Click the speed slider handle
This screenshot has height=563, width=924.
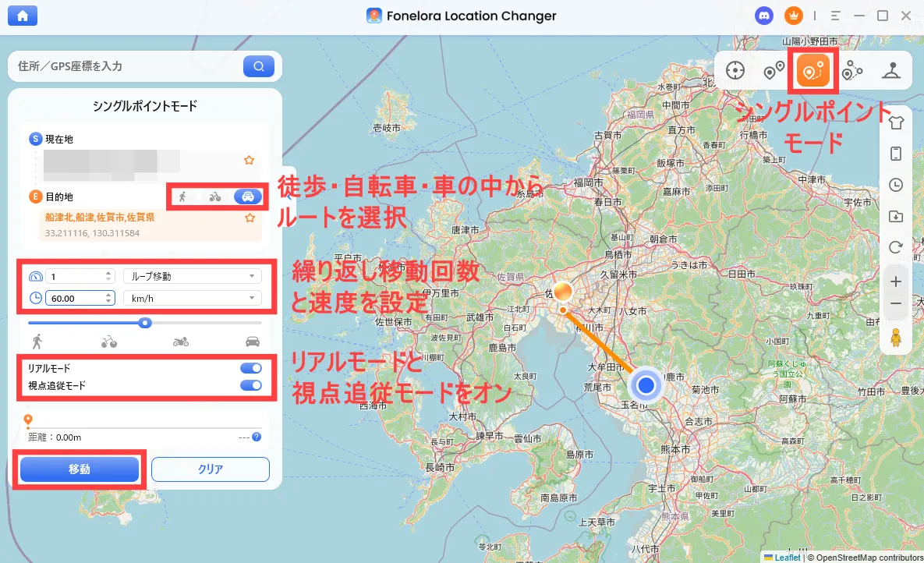[x=145, y=323]
